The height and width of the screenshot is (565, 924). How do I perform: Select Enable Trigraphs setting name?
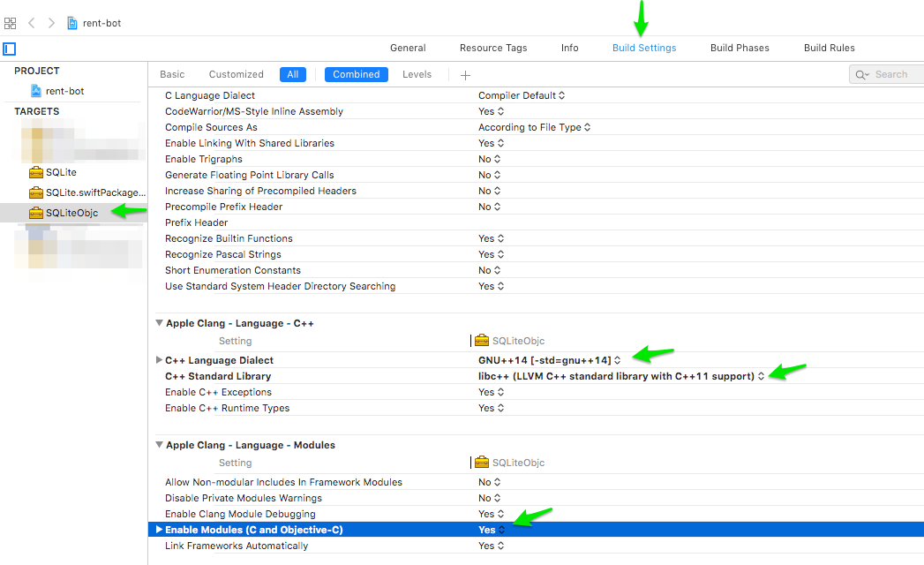pyautogui.click(x=203, y=159)
